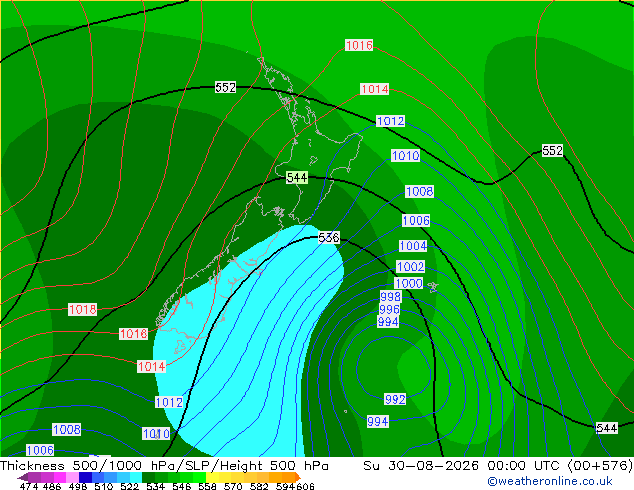Open the weatheronline.co.uk copyright link
The image size is (634, 490).
tap(550, 481)
